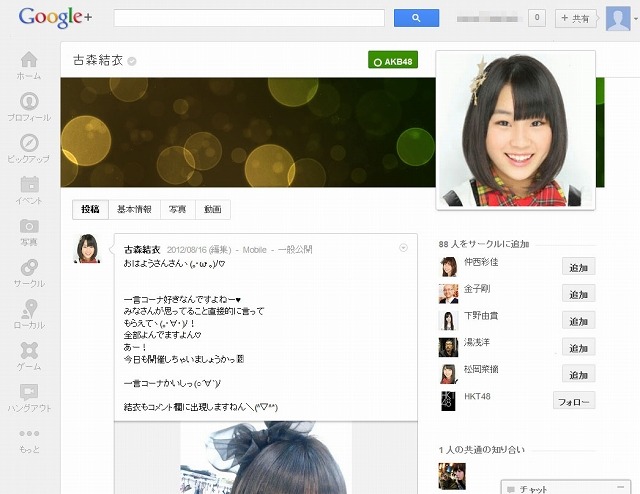Go to ホーム in the sidebar
The height and width of the screenshot is (494, 640).
tap(29, 65)
